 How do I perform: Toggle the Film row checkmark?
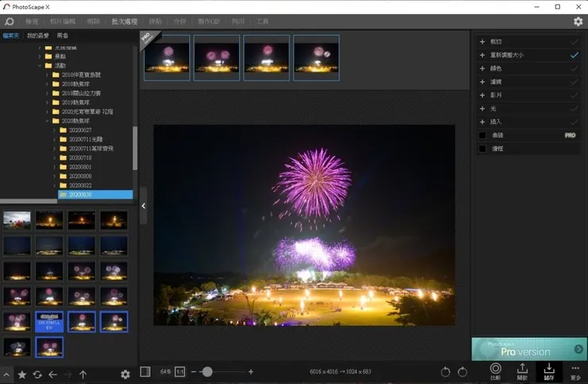[x=574, y=95]
